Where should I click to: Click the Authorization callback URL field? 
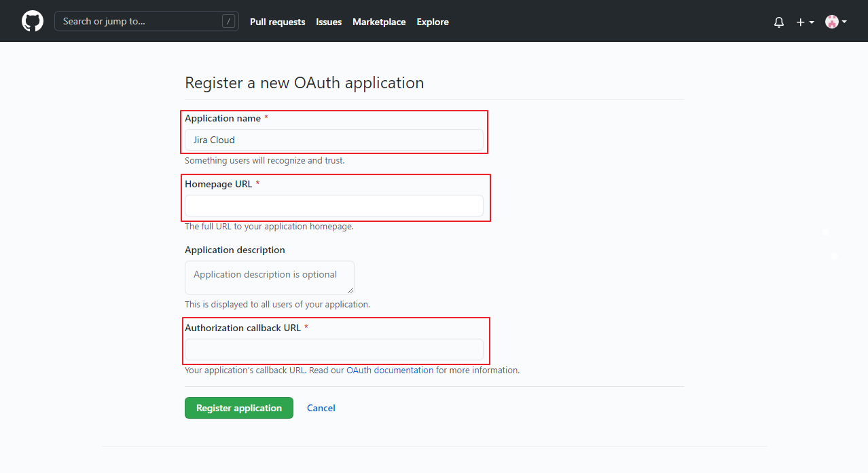click(x=334, y=349)
